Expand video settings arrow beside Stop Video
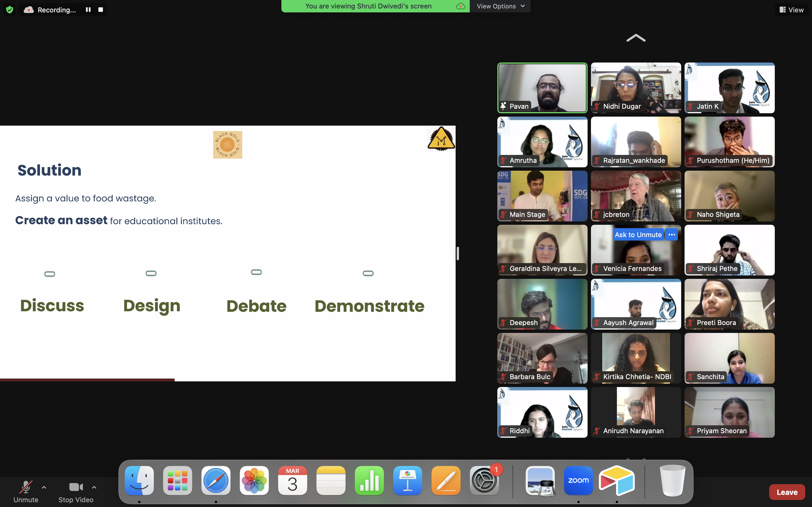This screenshot has height=507, width=812. [x=94, y=487]
